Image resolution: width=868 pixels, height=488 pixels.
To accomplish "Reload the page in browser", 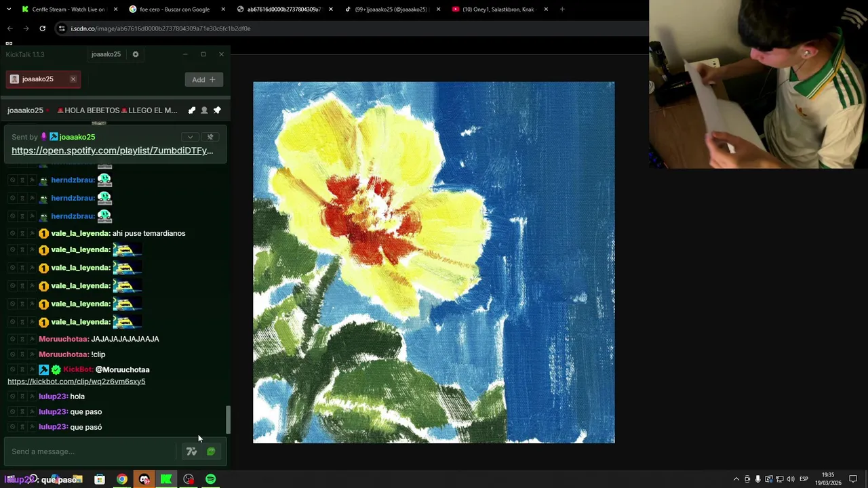I will click(x=42, y=28).
